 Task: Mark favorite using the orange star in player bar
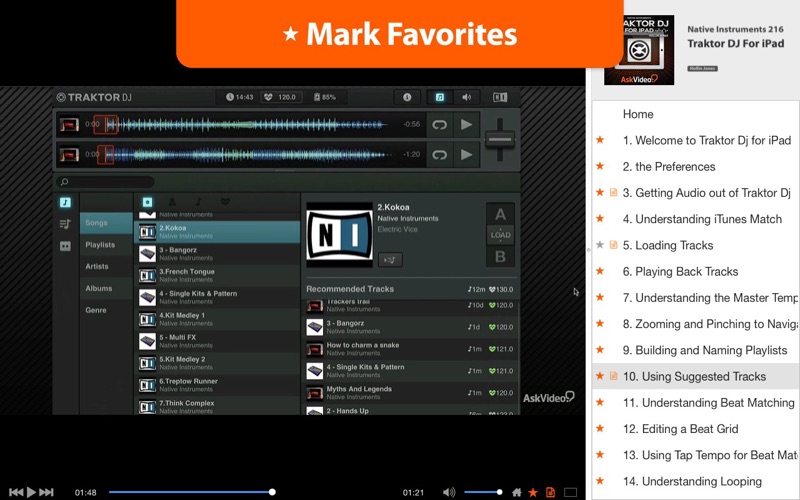click(533, 492)
